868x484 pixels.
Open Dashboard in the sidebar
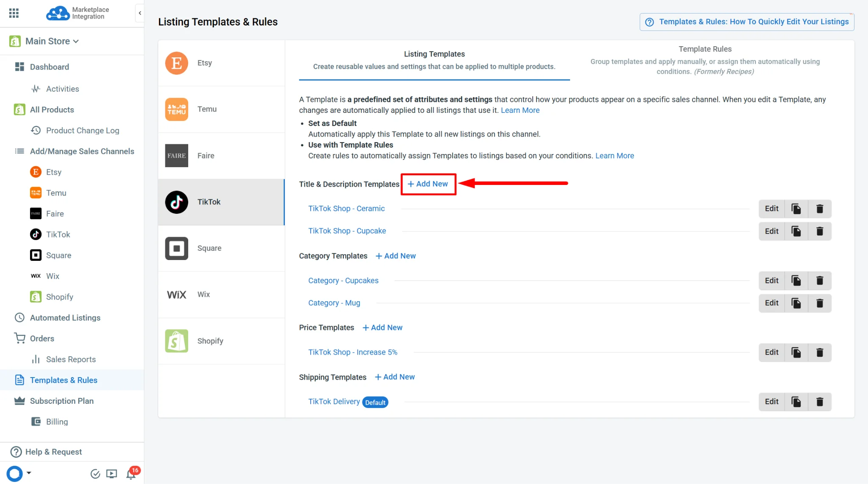pos(49,67)
